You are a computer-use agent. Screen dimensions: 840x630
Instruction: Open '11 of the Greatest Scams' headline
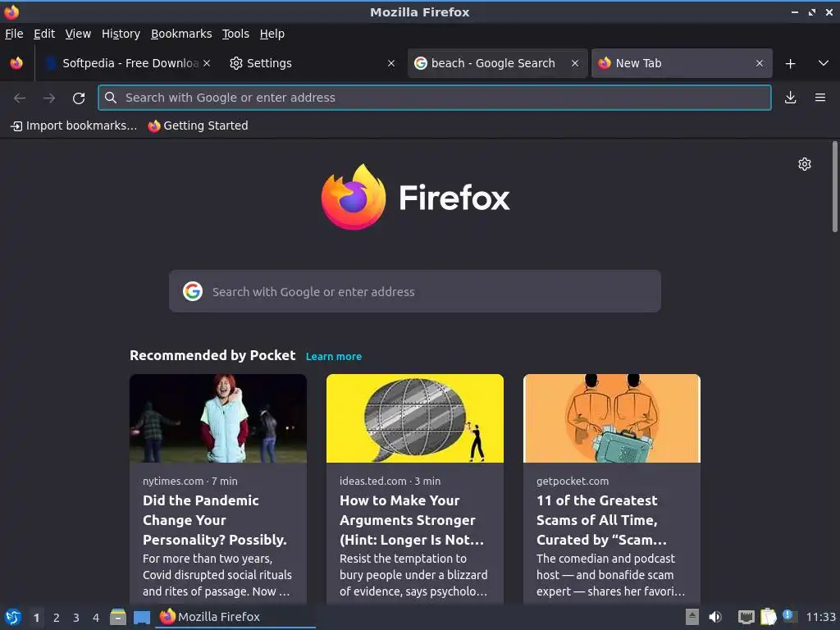coord(601,520)
